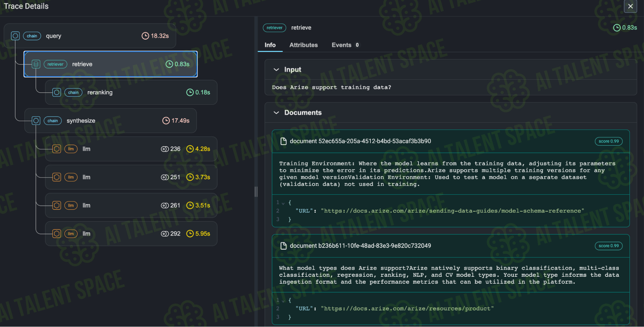This screenshot has height=327, width=644.
Task: Click the chain badge in the synthesize row
Action: (53, 121)
